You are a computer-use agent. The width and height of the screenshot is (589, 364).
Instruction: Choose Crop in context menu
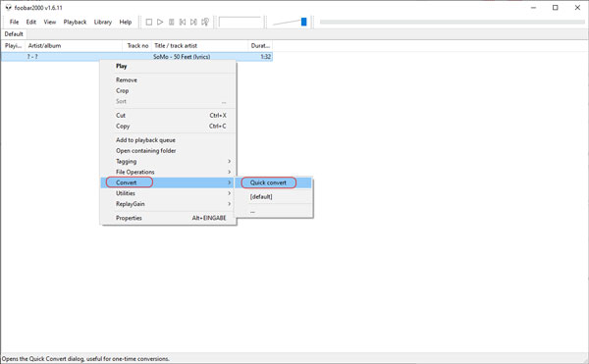click(x=168, y=91)
